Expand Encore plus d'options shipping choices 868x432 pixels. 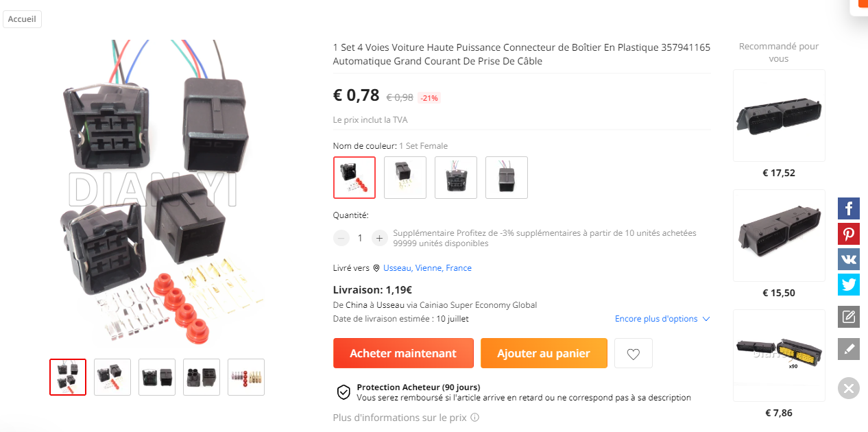[662, 319]
